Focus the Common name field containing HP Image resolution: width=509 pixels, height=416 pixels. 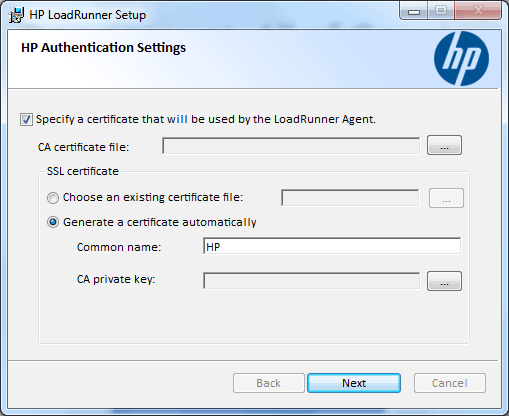tap(332, 246)
